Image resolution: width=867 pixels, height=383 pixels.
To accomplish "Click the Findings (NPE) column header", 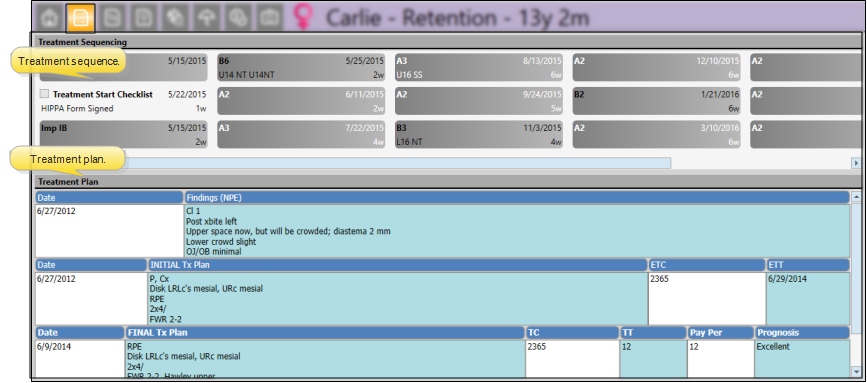I will click(517, 197).
